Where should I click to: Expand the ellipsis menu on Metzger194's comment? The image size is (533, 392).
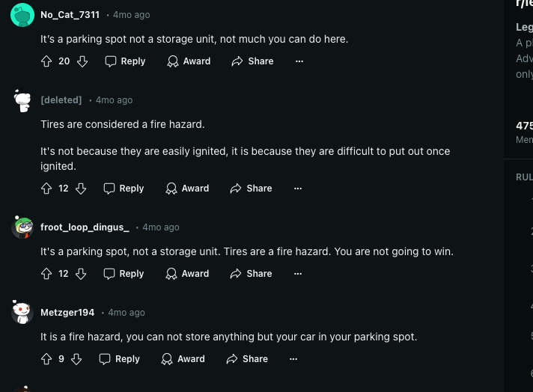point(293,359)
